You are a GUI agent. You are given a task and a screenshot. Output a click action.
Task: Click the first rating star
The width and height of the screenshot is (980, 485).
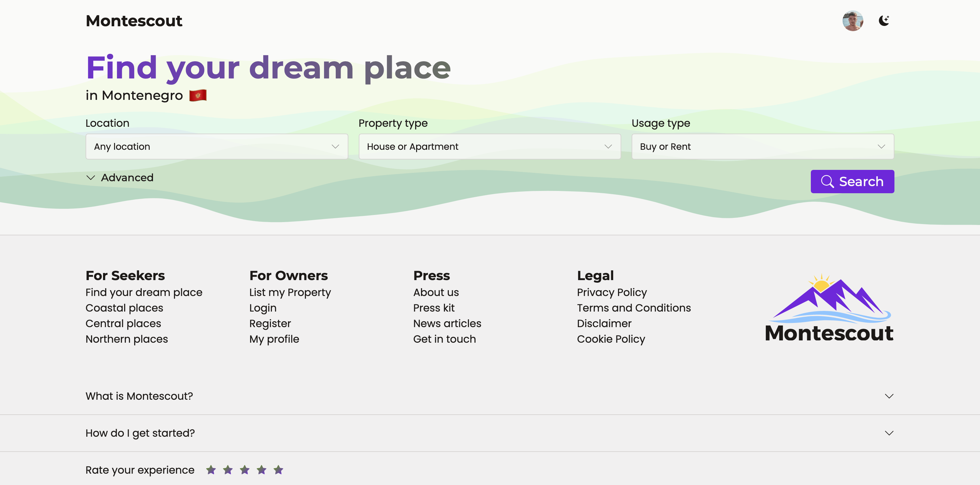(211, 470)
